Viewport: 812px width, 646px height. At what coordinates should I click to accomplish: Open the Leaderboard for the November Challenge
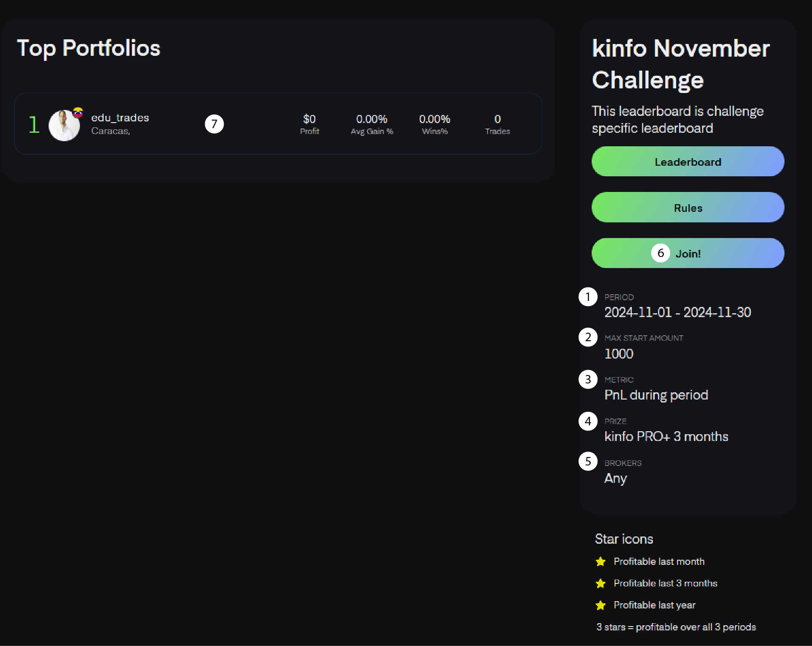coord(688,161)
